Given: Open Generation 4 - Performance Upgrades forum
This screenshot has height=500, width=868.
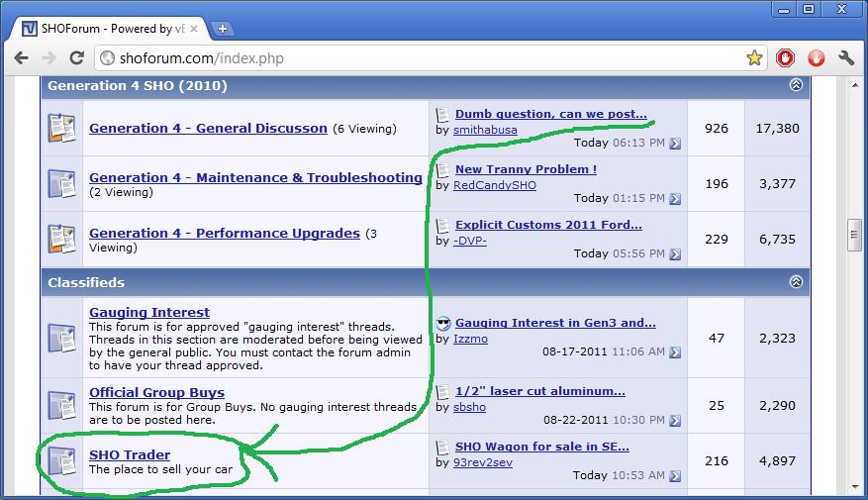Looking at the screenshot, I should [225, 233].
